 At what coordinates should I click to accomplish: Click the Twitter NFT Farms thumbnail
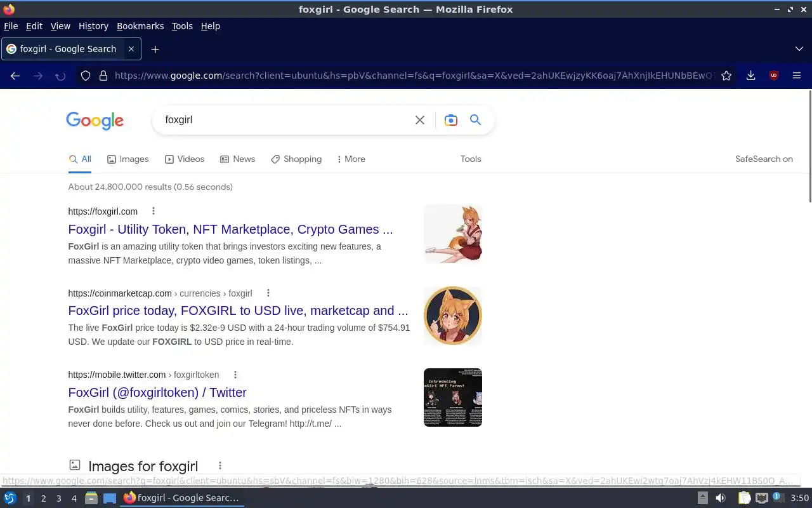[x=453, y=398]
